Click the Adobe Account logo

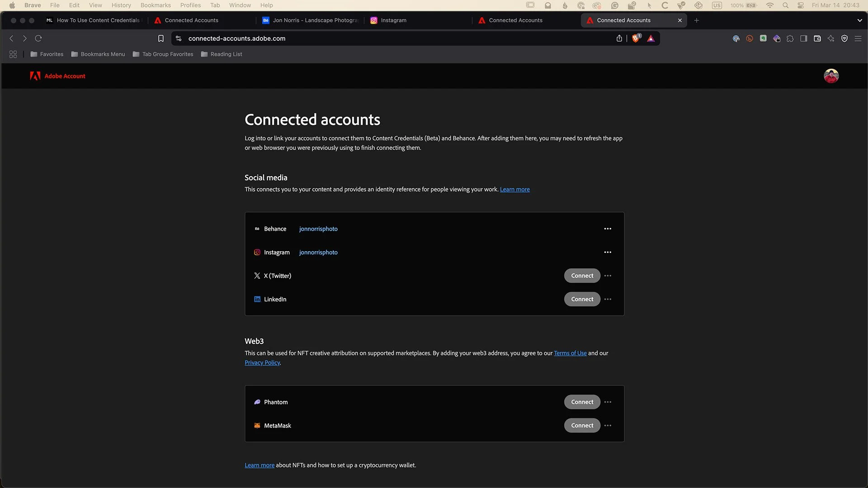[x=58, y=76]
